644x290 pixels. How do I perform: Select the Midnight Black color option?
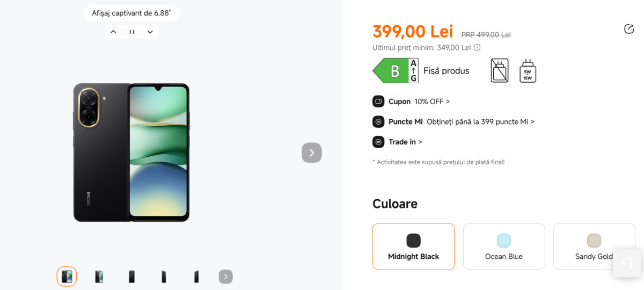[413, 247]
